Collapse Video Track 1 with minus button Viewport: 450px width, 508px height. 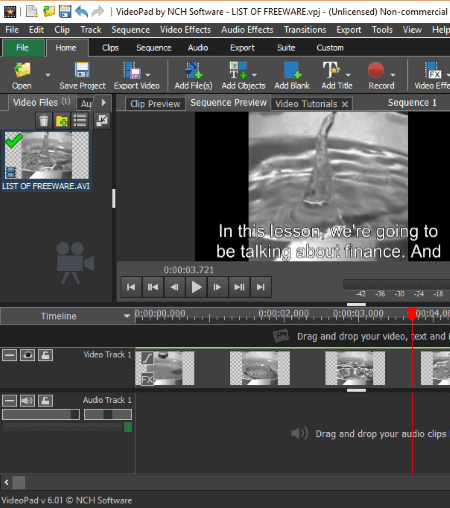pos(9,355)
